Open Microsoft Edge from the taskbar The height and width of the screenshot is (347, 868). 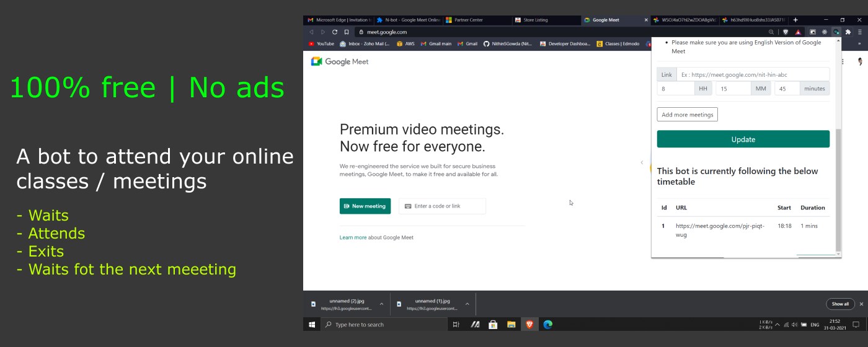pyautogui.click(x=548, y=324)
